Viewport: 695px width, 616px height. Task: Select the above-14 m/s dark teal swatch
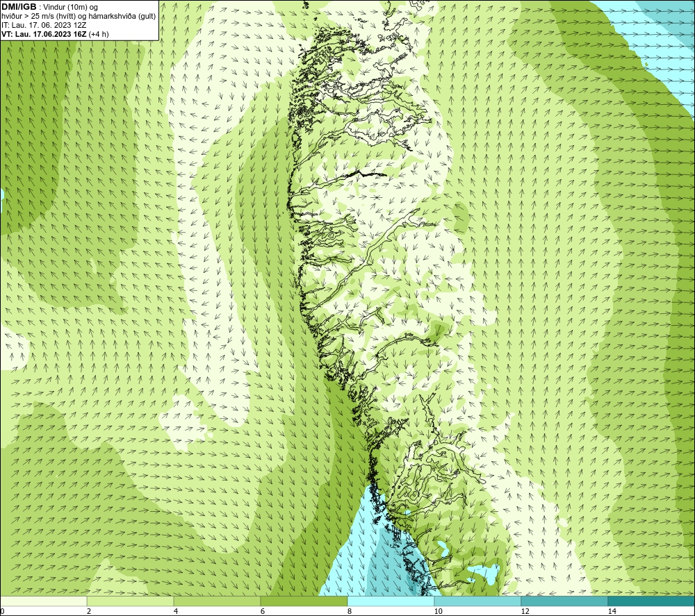pos(652,601)
